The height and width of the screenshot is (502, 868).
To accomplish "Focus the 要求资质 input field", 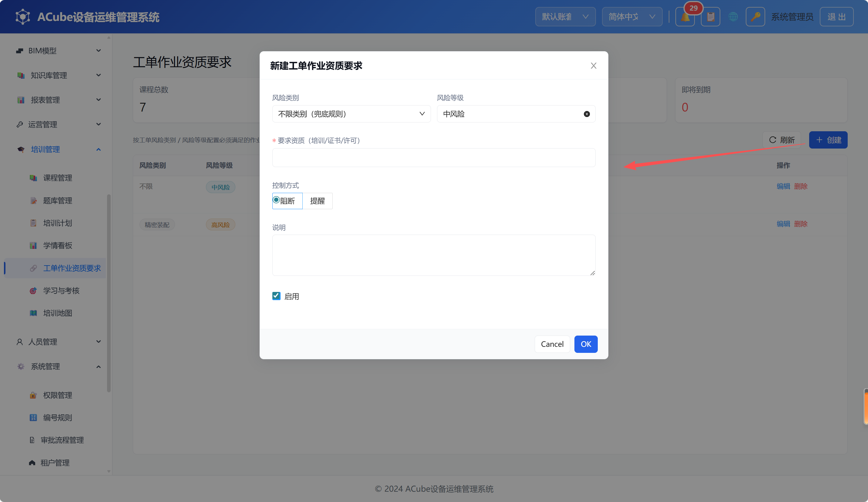I will click(x=434, y=158).
